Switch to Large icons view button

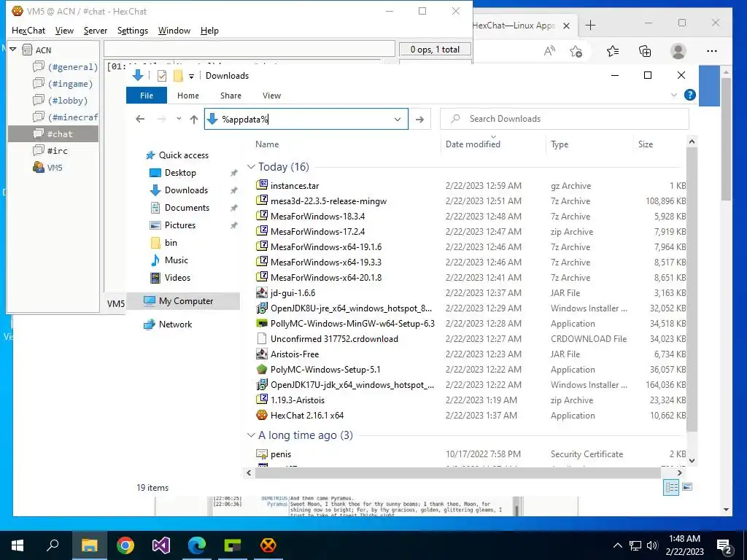[687, 487]
